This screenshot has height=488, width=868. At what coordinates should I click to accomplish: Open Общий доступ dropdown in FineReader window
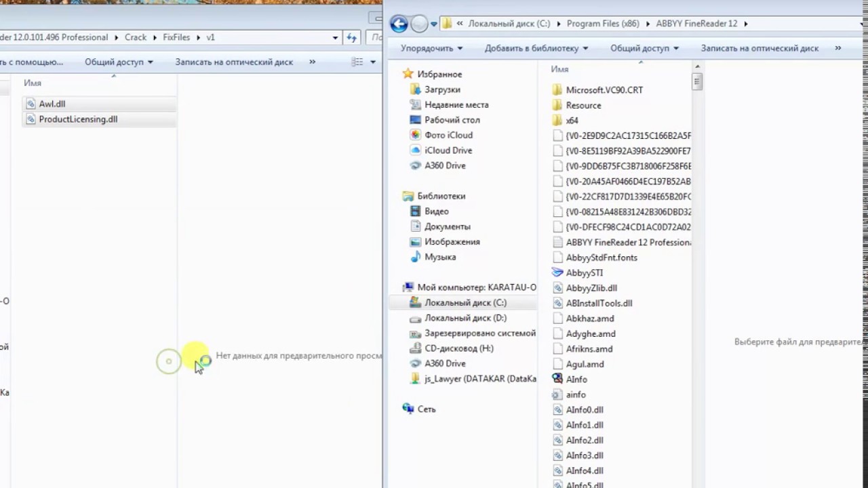644,48
